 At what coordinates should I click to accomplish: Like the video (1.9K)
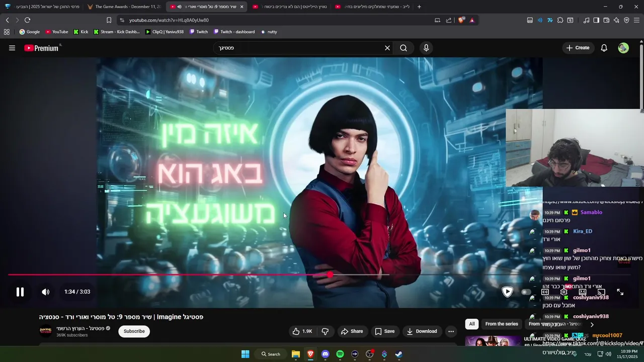point(302,331)
